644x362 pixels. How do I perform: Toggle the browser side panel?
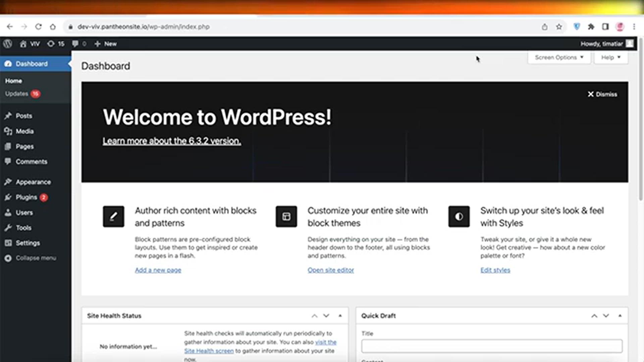(x=605, y=26)
